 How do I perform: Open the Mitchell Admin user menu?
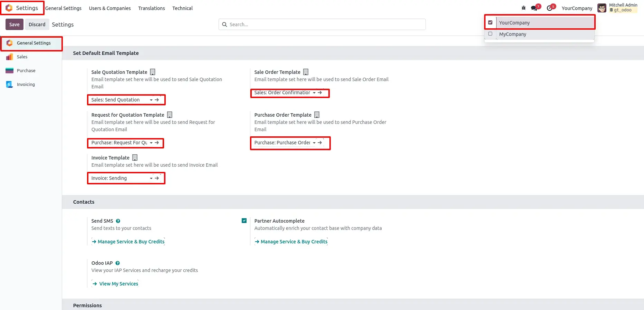618,8
